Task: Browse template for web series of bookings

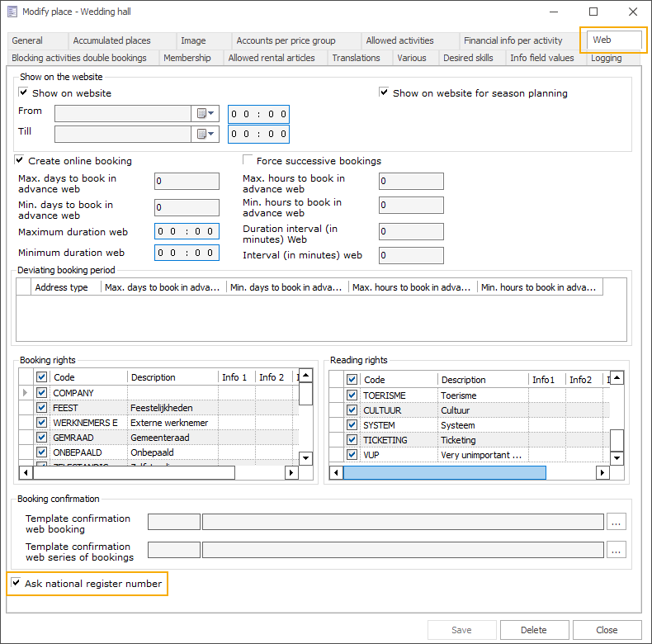Action: point(616,550)
